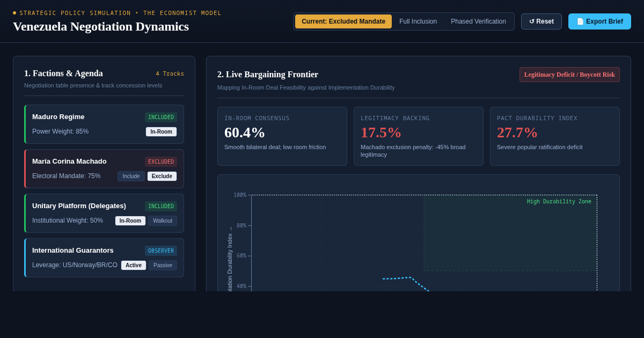This screenshot has width=644, height=338.
Task: Click the Institutional Weight: 50% text
Action: coord(68,221)
